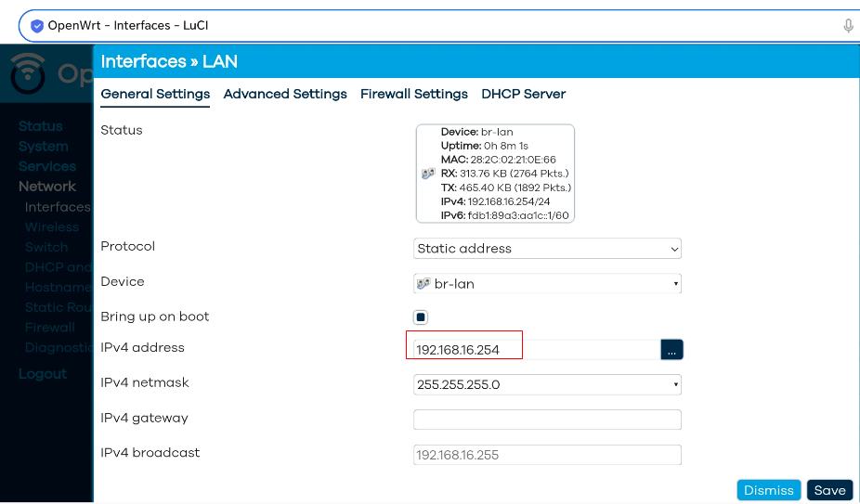
Task: Go to Static Routes in sidebar
Action: 59,307
